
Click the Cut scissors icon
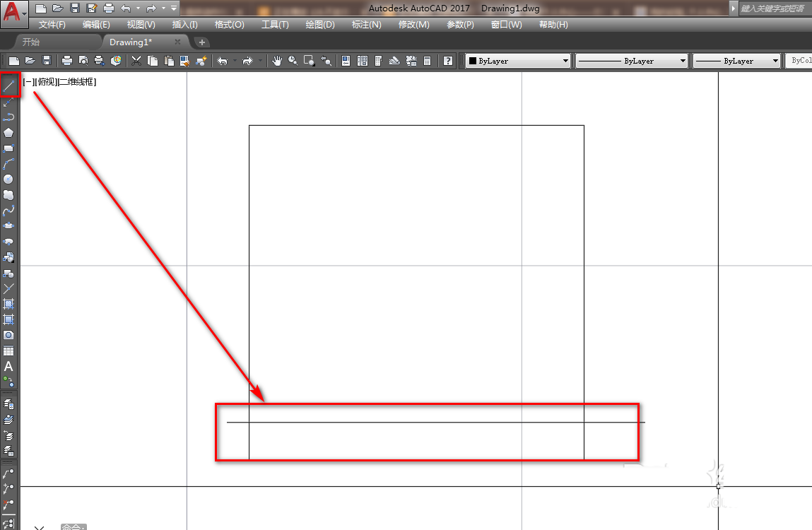pos(136,61)
